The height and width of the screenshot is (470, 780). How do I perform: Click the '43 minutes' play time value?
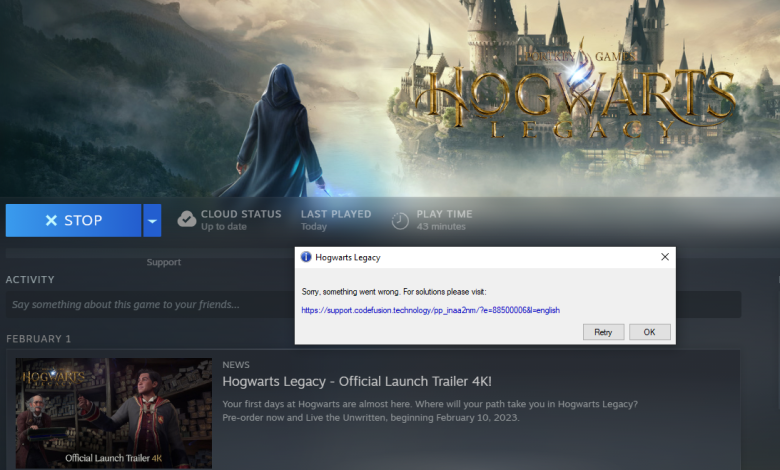point(441,226)
